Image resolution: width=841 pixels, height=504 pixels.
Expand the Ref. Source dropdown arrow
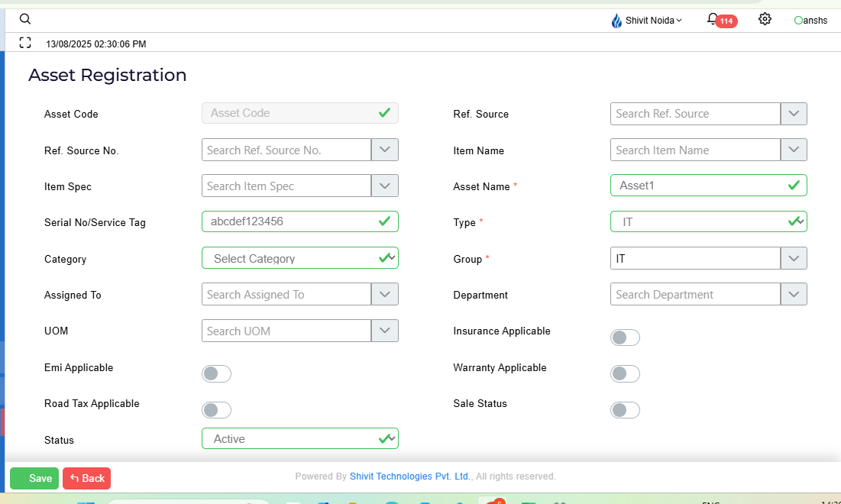coord(794,114)
